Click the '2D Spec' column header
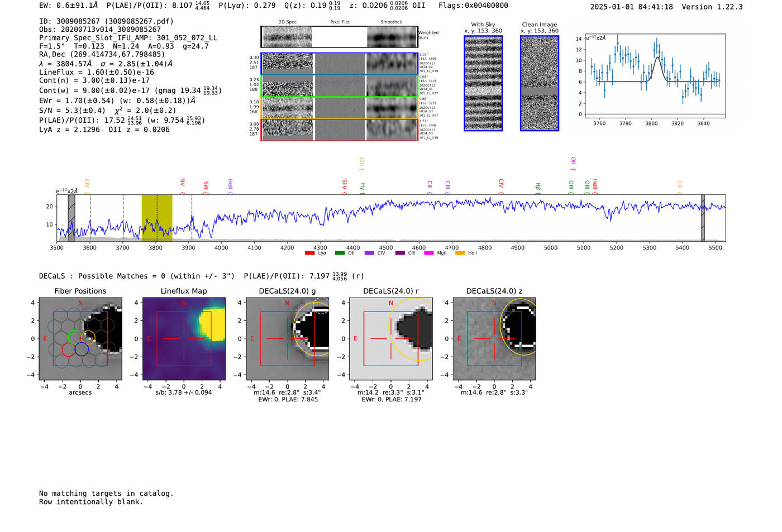The height and width of the screenshot is (532, 782). tap(288, 22)
